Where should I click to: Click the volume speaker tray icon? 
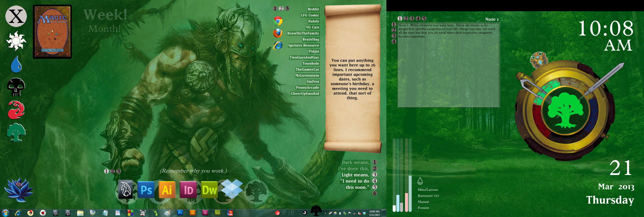pos(359,213)
